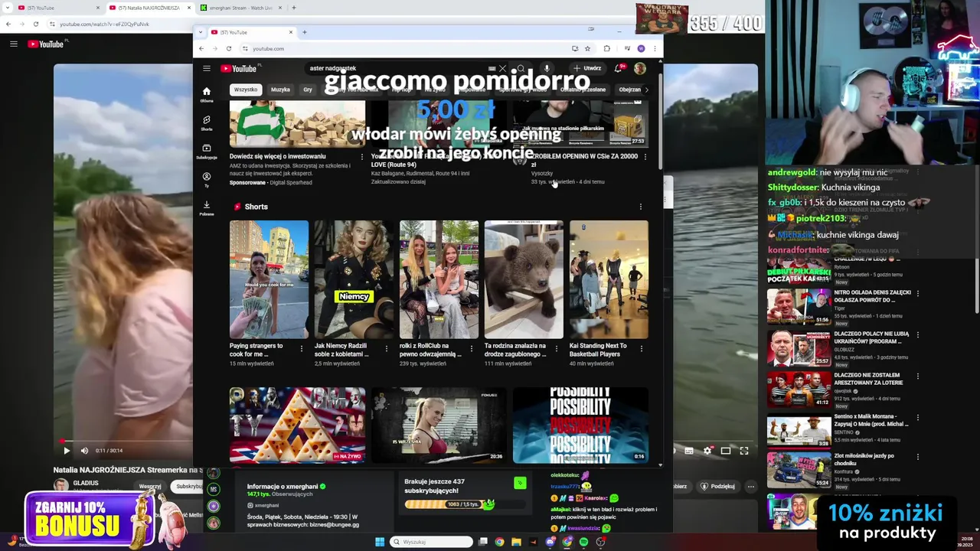Image resolution: width=980 pixels, height=551 pixels.
Task: Select the Ostatnio przesłane filter chip
Action: point(582,90)
